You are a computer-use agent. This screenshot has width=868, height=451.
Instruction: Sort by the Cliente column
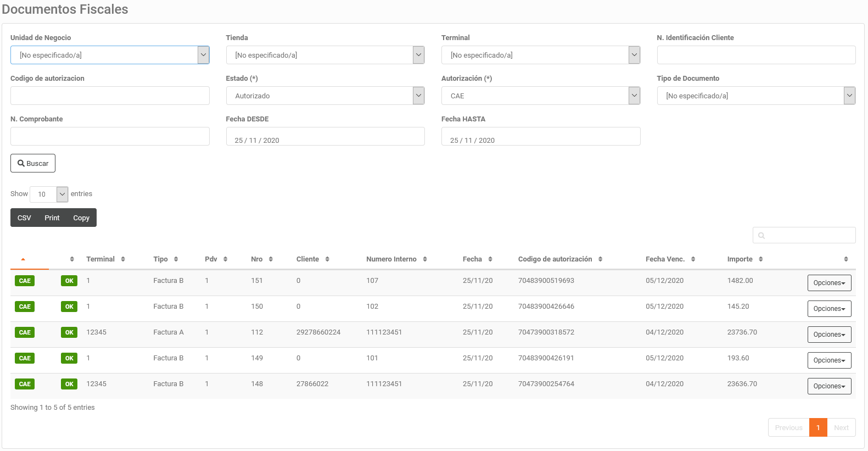point(313,259)
